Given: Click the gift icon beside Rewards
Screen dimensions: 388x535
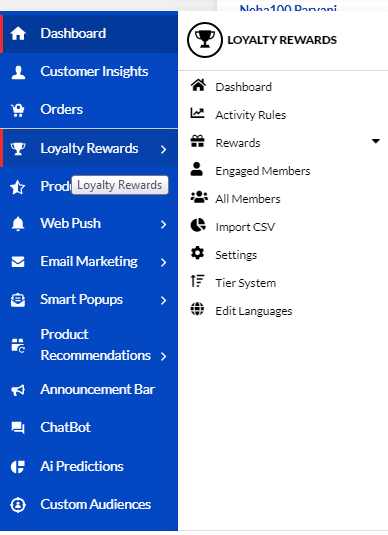Looking at the screenshot, I should (197, 141).
